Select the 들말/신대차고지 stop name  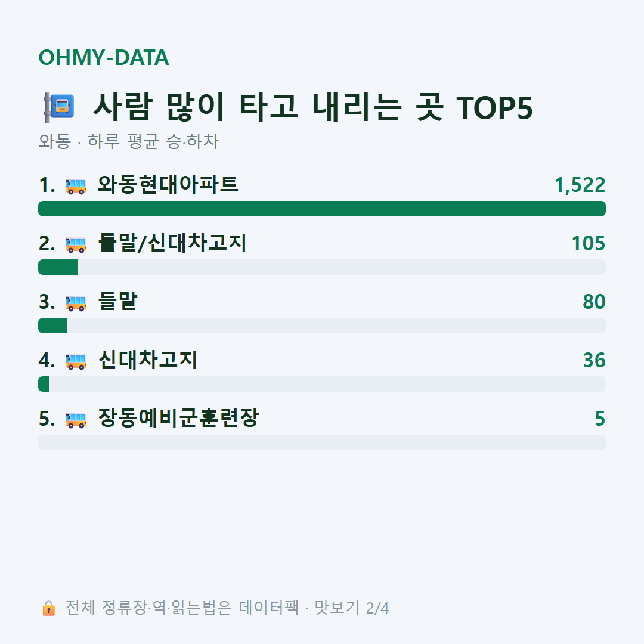click(x=172, y=243)
